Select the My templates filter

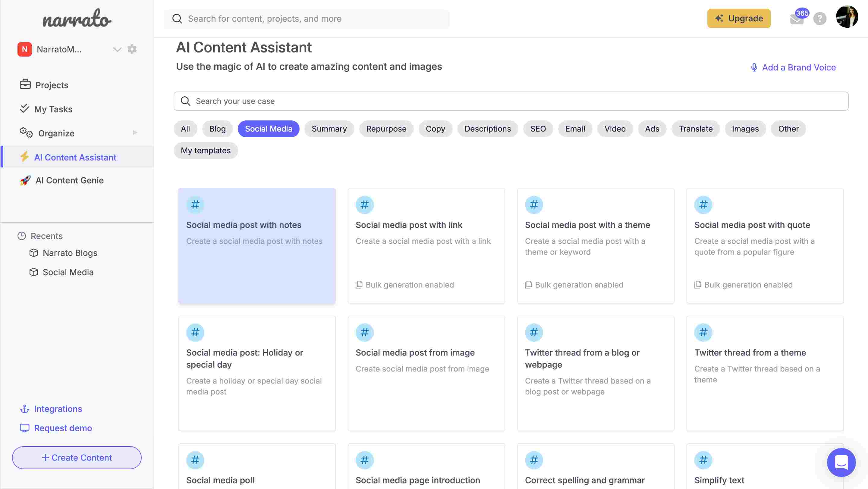[x=206, y=150]
